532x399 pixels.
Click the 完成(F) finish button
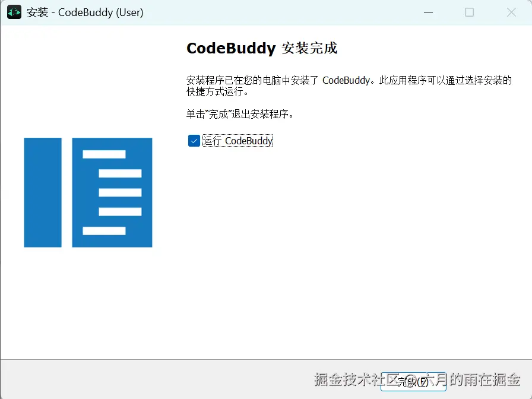tap(413, 381)
